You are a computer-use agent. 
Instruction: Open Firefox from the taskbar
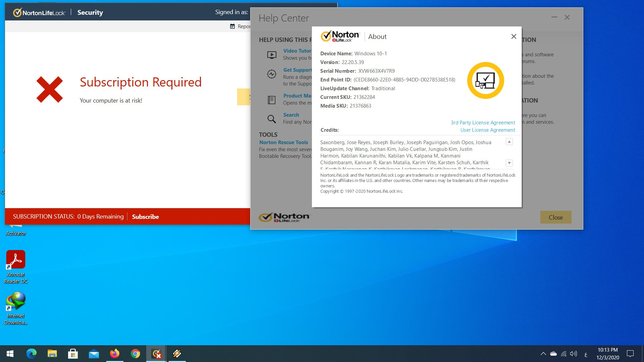(115, 354)
